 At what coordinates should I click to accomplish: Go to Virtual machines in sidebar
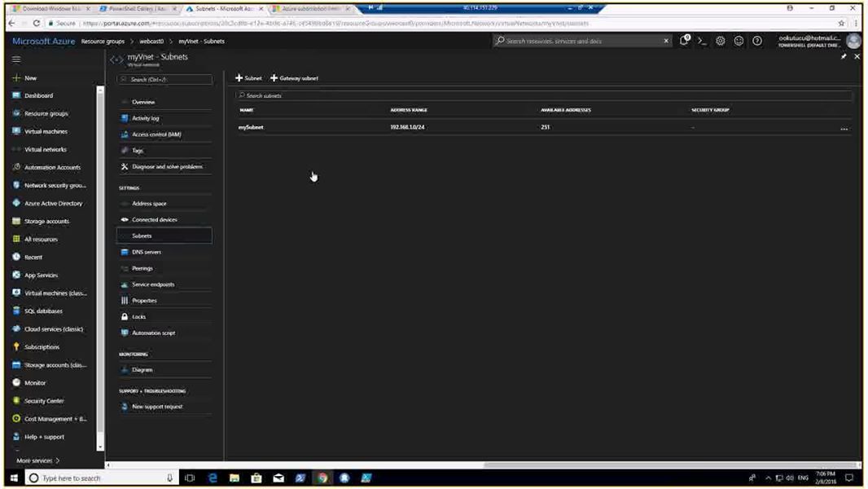[46, 131]
